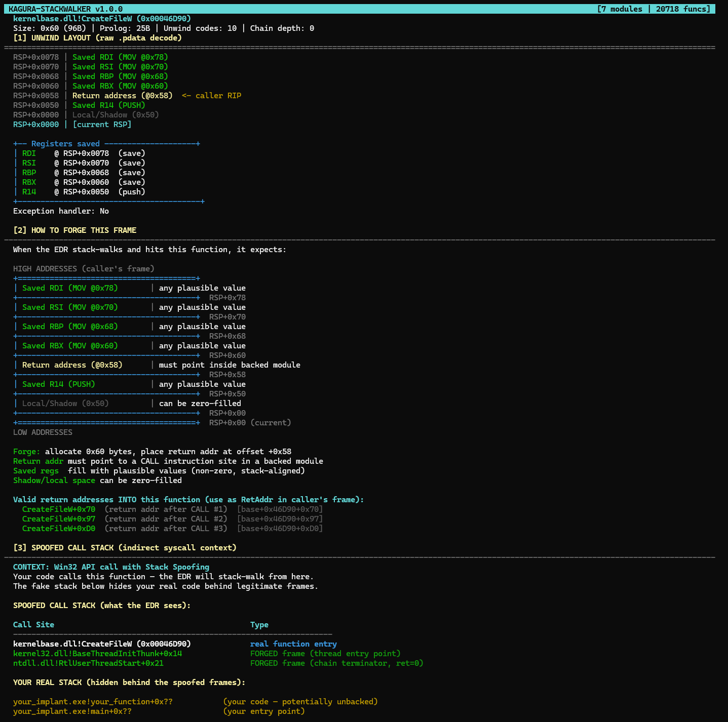The image size is (728, 722).
Task: Click the "Call Site" column header
Action: pyautogui.click(x=33, y=625)
